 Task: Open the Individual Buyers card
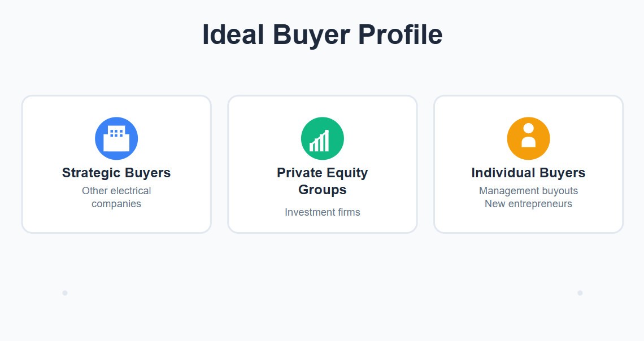(x=529, y=164)
